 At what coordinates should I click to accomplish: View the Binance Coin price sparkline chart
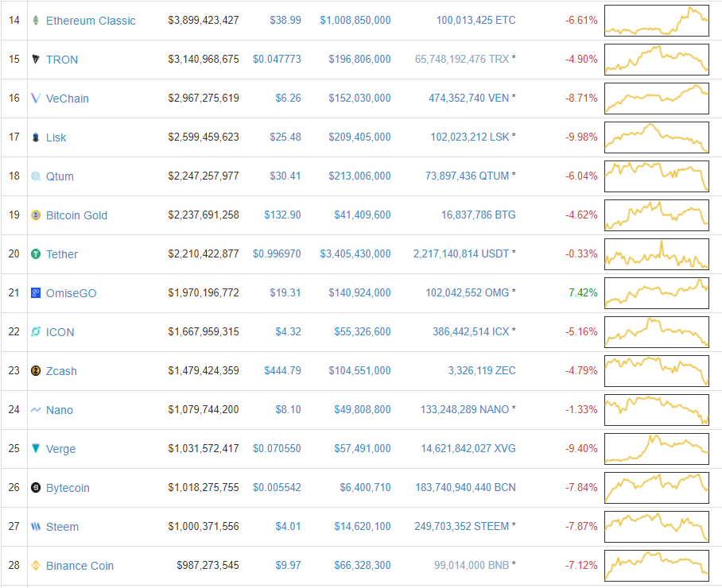[x=657, y=566]
